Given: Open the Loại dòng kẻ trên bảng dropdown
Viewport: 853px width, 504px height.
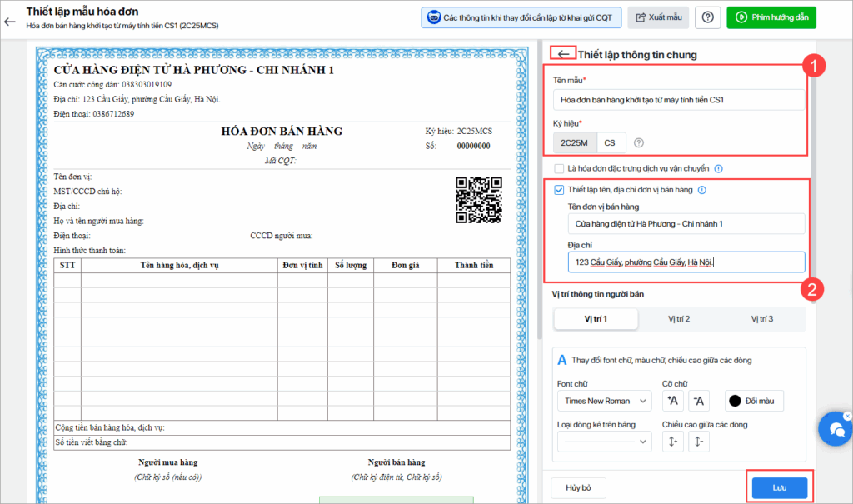Looking at the screenshot, I should click(x=604, y=442).
